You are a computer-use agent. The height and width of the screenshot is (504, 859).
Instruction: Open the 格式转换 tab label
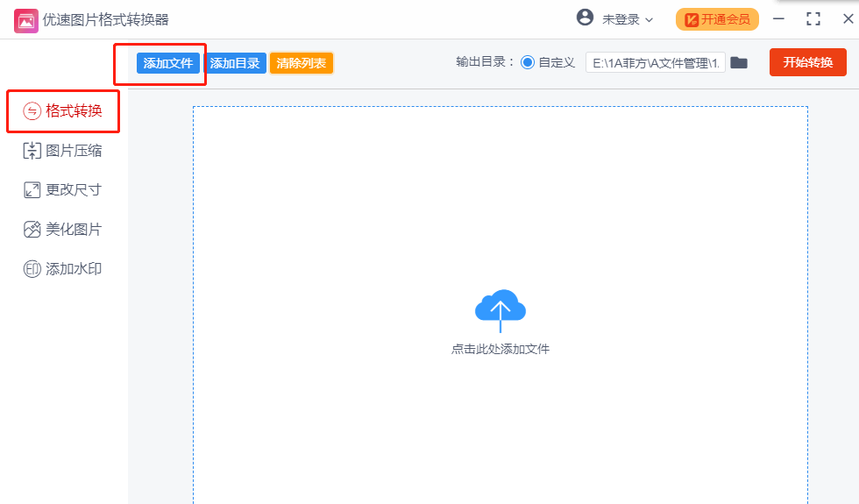(74, 111)
